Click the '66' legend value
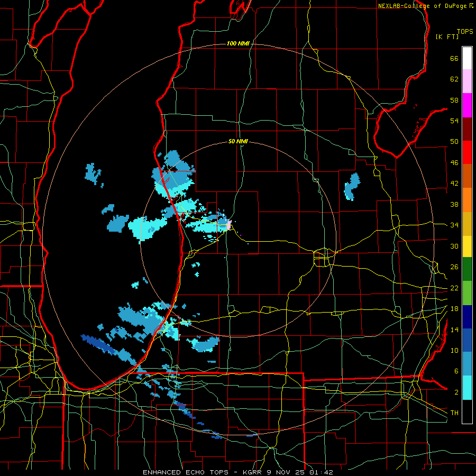The width and height of the screenshot is (476, 476). pyautogui.click(x=454, y=58)
